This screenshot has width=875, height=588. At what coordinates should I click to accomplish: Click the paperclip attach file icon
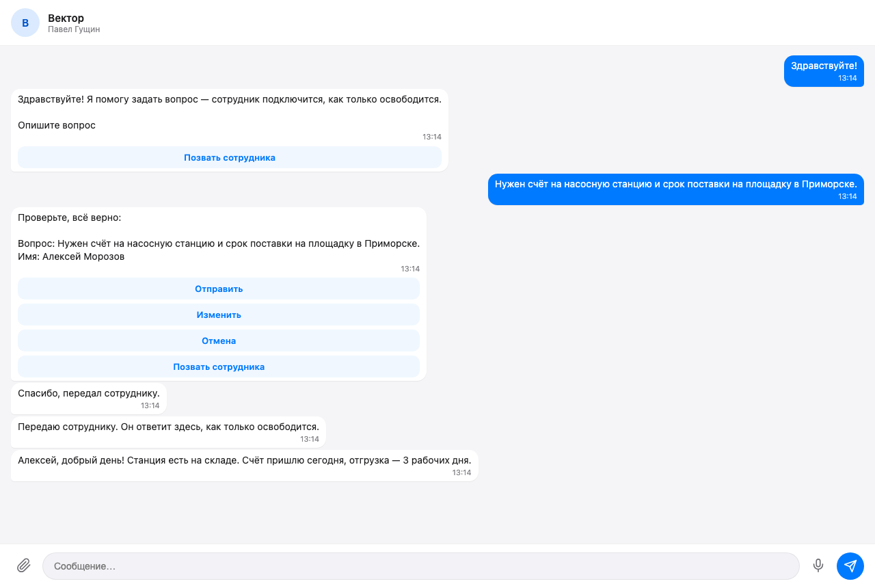pyautogui.click(x=24, y=565)
